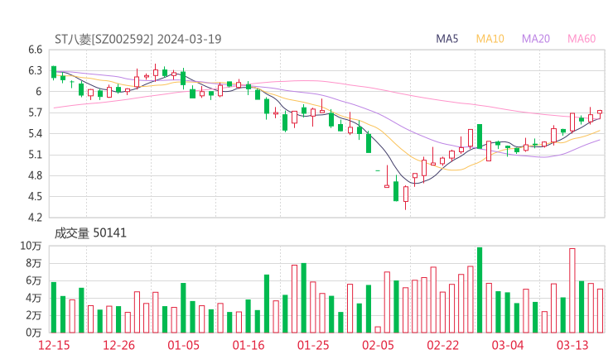This screenshot has height=364, width=613.
Task: Click the 4.5 price axis label
Action: point(35,196)
